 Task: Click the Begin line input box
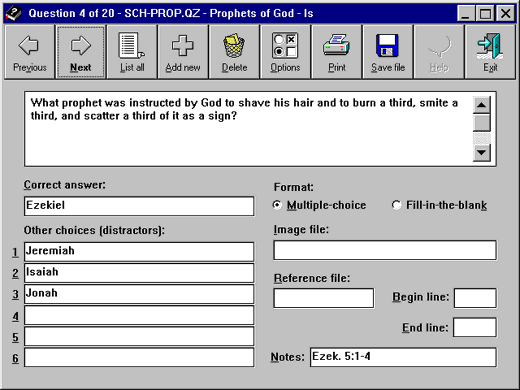475,298
